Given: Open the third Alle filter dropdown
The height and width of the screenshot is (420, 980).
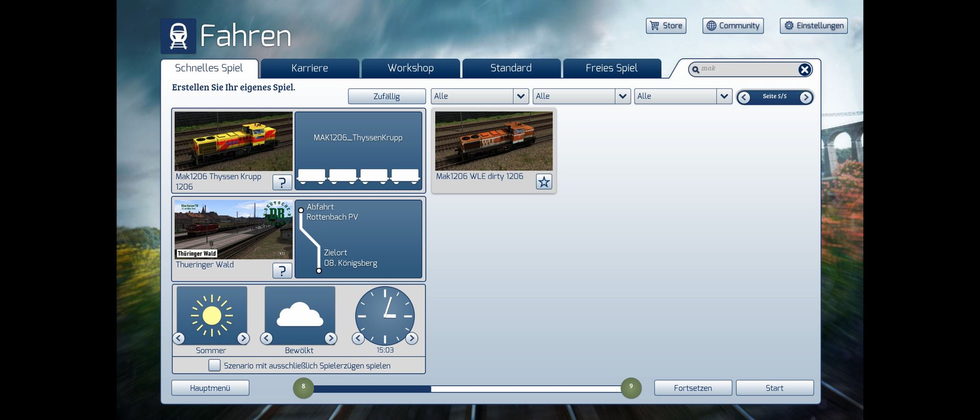Looking at the screenshot, I should 683,96.
